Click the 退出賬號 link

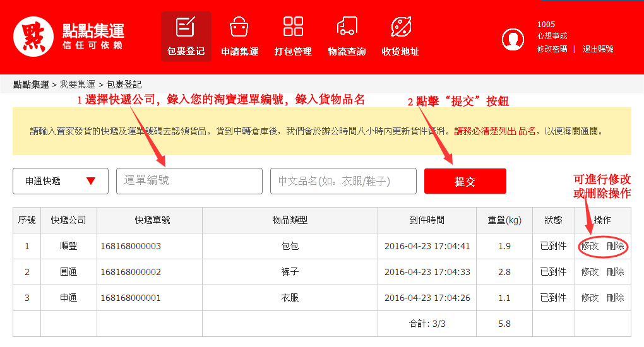(598, 49)
